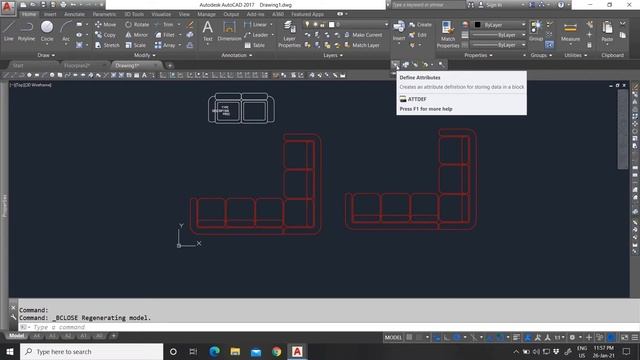Select the Dimension tool
Viewport: 640px width, 360px height.
point(229,31)
